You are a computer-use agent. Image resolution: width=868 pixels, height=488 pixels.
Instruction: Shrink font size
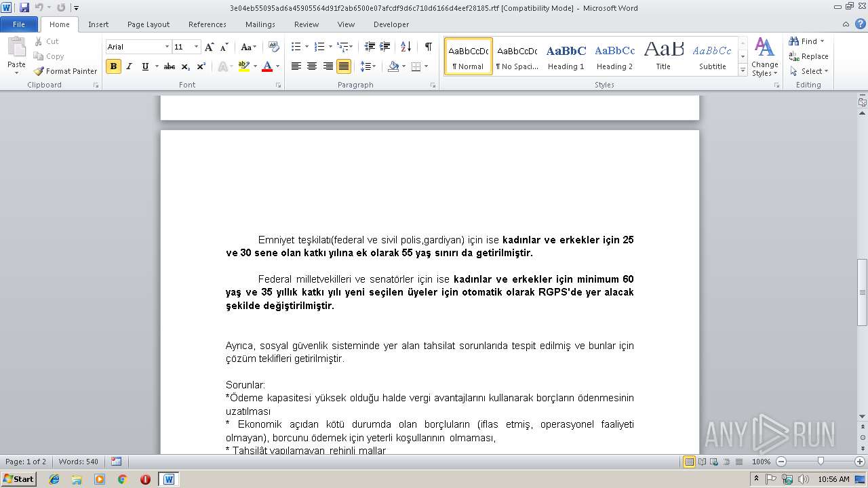click(x=224, y=47)
